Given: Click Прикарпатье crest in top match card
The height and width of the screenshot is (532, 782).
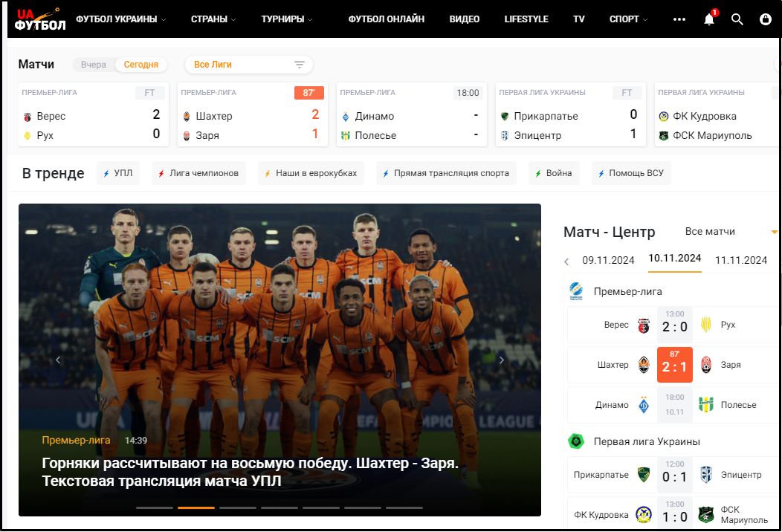Looking at the screenshot, I should point(505,117).
